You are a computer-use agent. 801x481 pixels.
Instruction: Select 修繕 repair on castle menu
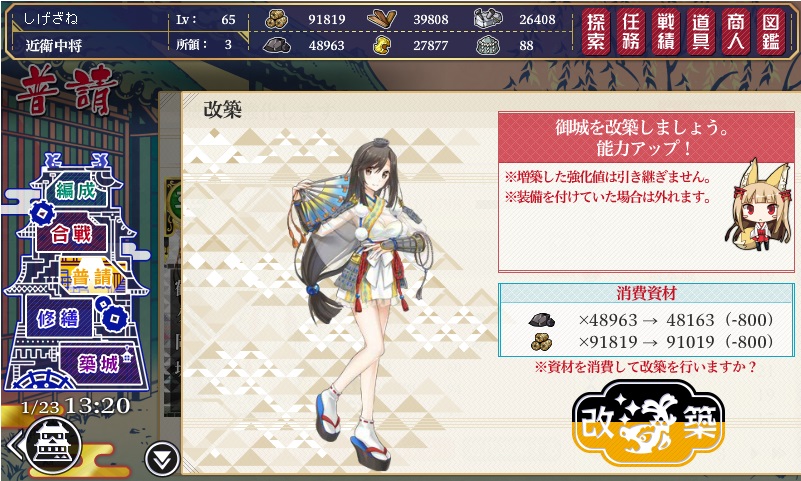pos(58,319)
